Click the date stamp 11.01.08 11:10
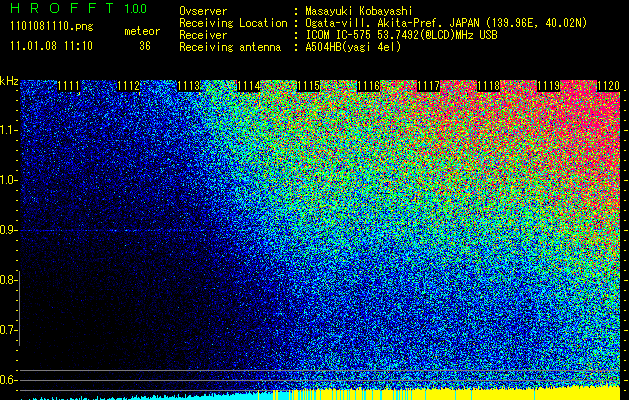 click(x=51, y=46)
